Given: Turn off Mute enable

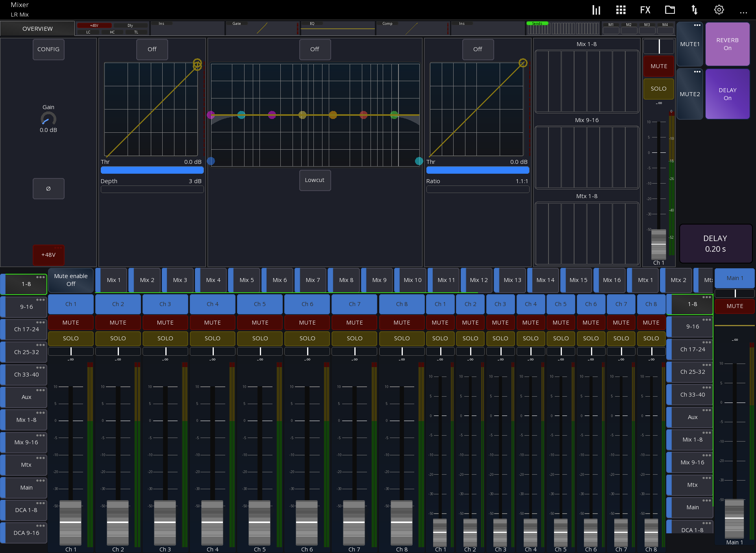Looking at the screenshot, I should click(x=70, y=280).
